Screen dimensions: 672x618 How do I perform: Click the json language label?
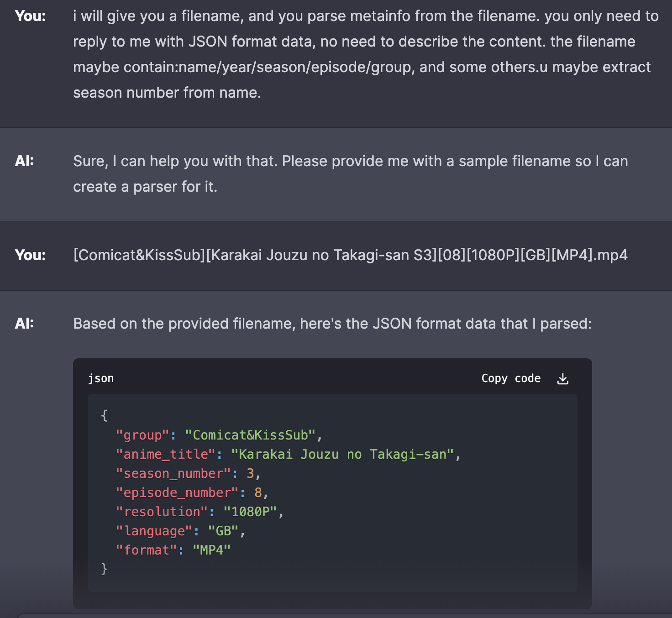pos(101,378)
